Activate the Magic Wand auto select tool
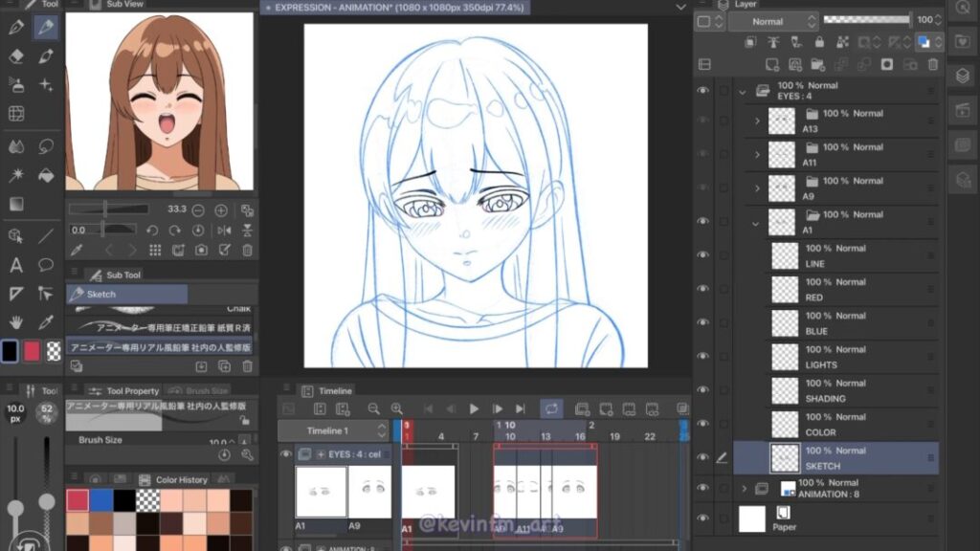 click(16, 175)
